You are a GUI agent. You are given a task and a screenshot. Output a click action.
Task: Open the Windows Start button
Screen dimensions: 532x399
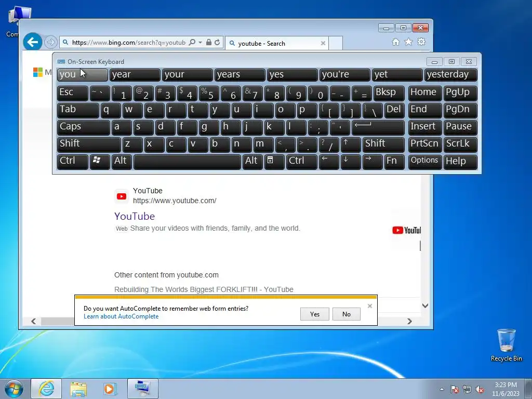coord(14,389)
